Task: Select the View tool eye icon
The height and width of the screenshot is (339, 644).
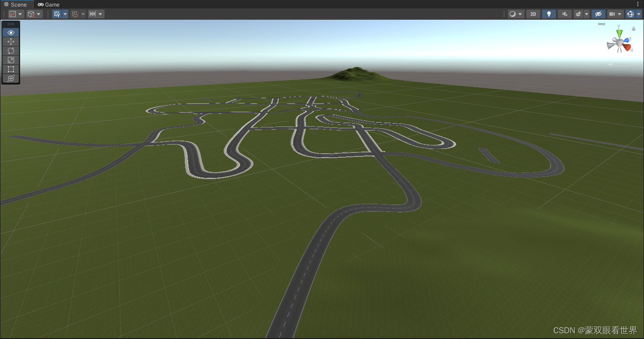Action: pyautogui.click(x=11, y=32)
